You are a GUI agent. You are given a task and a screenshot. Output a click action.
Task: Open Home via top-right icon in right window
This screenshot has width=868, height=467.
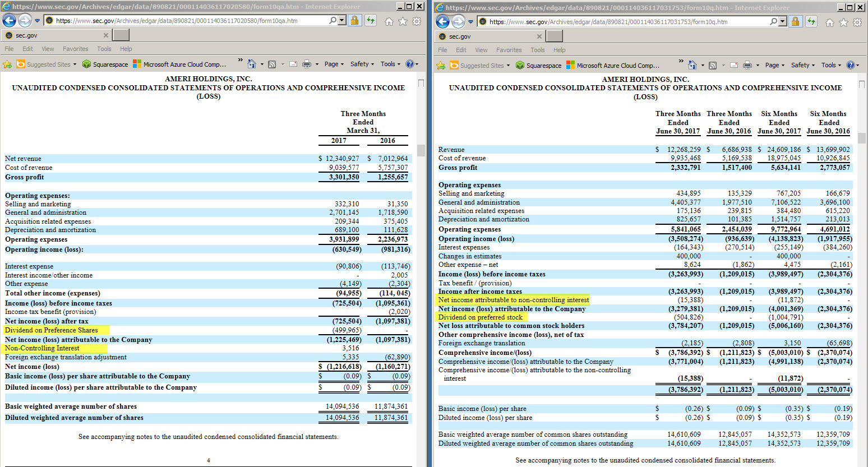(830, 22)
